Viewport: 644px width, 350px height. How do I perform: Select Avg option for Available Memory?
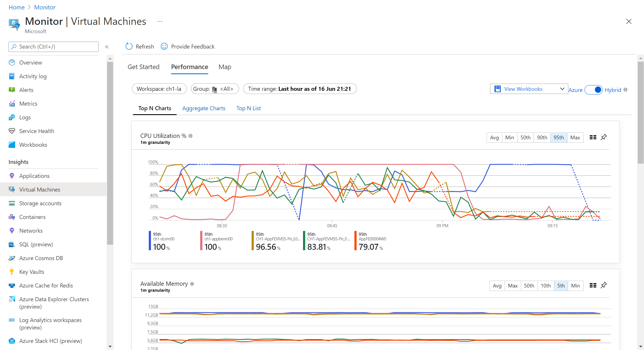point(497,285)
